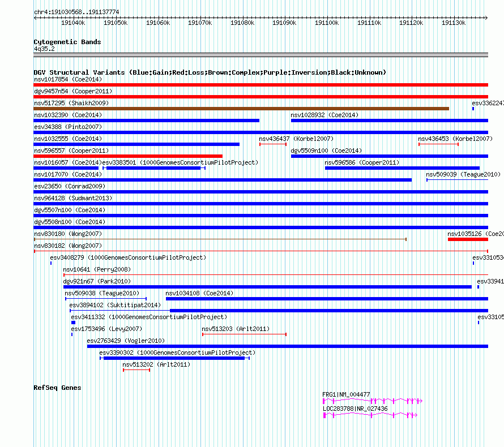Click the nsv436437 (Korbel2007) red span
The image size is (504, 447).
click(273, 144)
